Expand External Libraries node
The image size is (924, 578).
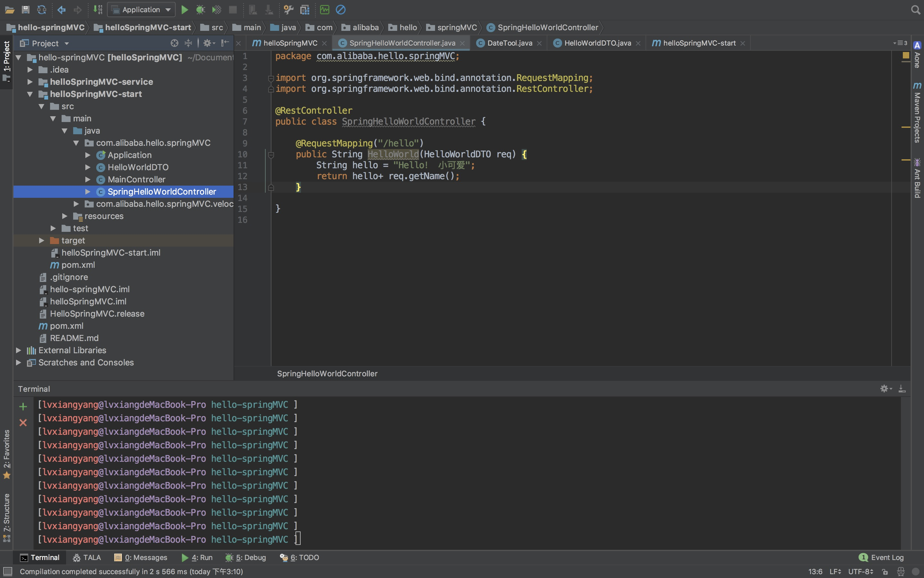(18, 350)
